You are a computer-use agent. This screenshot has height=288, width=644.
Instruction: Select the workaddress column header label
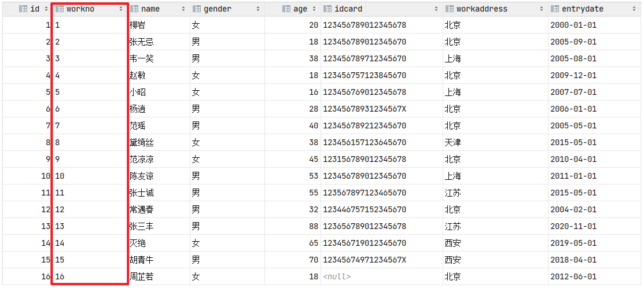coord(482,9)
